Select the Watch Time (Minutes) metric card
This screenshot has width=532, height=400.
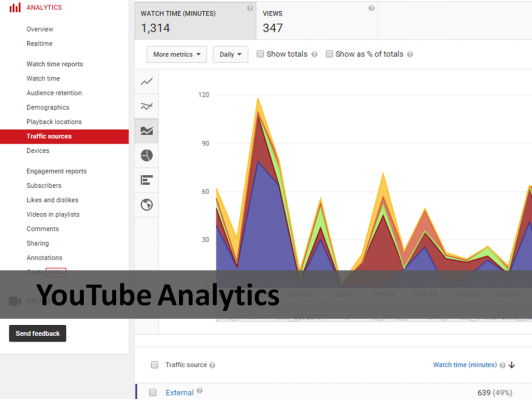[195, 21]
